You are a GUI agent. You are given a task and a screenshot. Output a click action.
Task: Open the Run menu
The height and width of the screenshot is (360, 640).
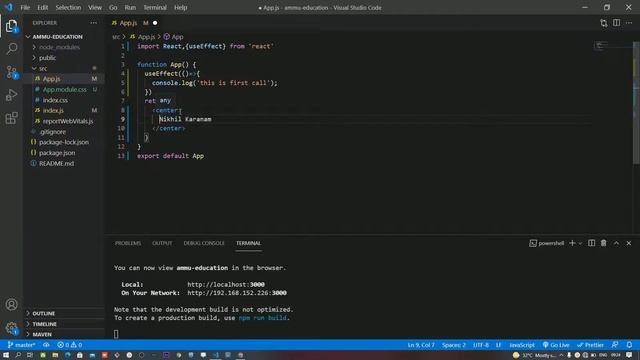point(130,7)
